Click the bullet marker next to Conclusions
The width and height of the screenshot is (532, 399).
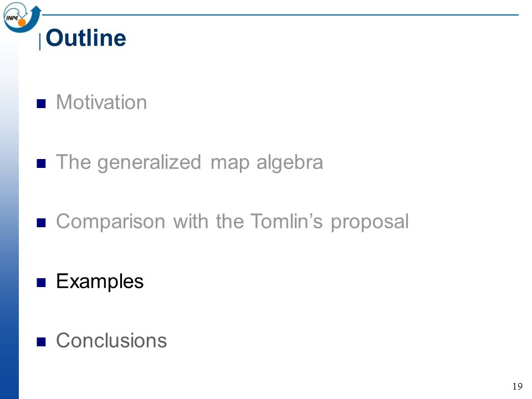click(x=41, y=342)
